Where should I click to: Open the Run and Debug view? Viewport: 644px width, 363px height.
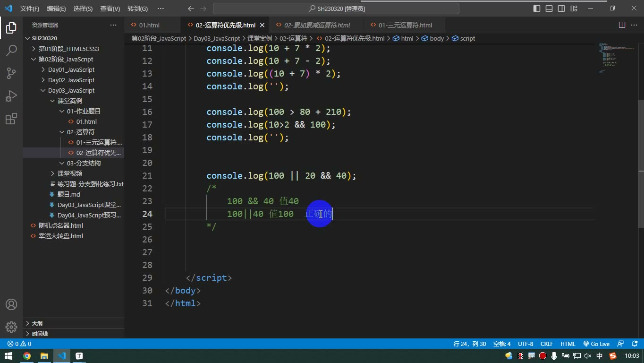coord(11,96)
